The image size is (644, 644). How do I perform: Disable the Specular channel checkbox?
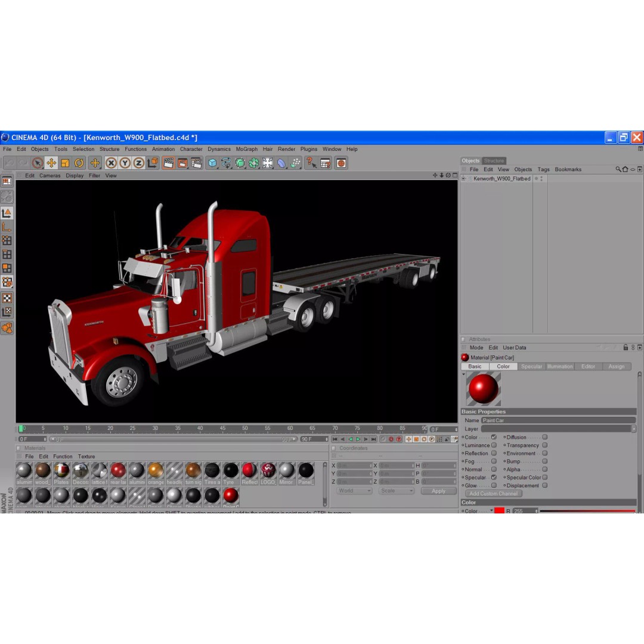(x=494, y=477)
